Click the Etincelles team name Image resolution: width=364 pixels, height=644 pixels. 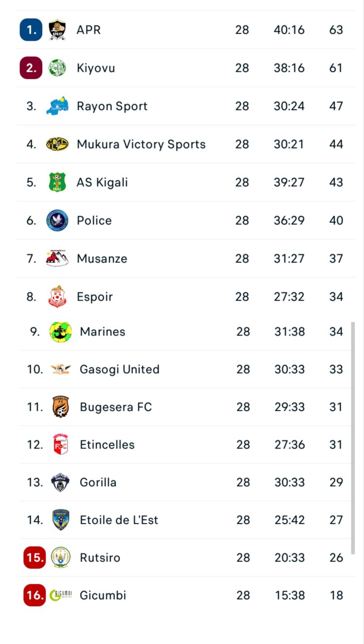tap(107, 445)
